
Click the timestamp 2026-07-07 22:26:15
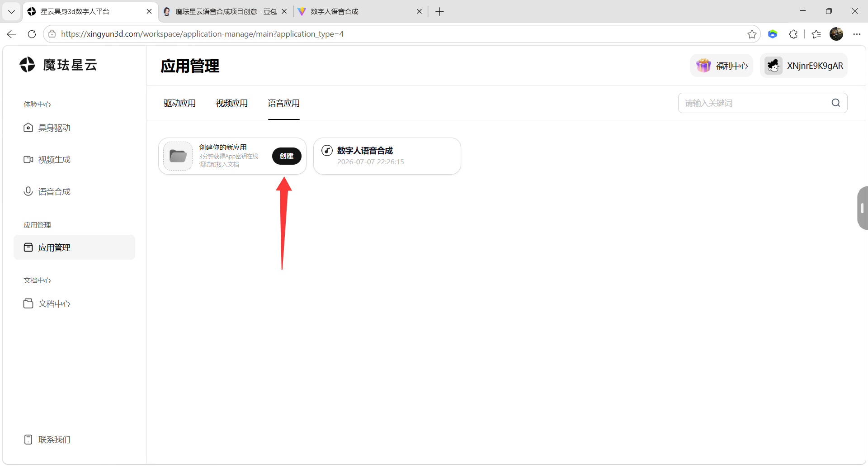tap(371, 162)
